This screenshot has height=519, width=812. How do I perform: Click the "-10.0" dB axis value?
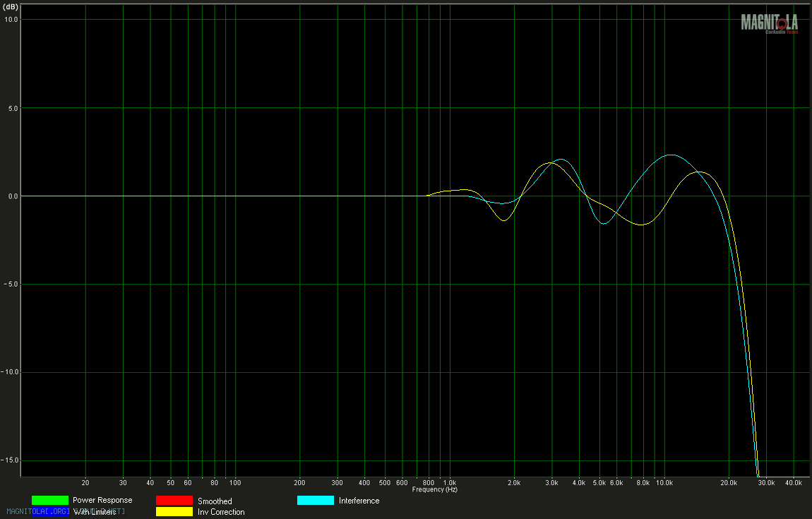point(9,372)
